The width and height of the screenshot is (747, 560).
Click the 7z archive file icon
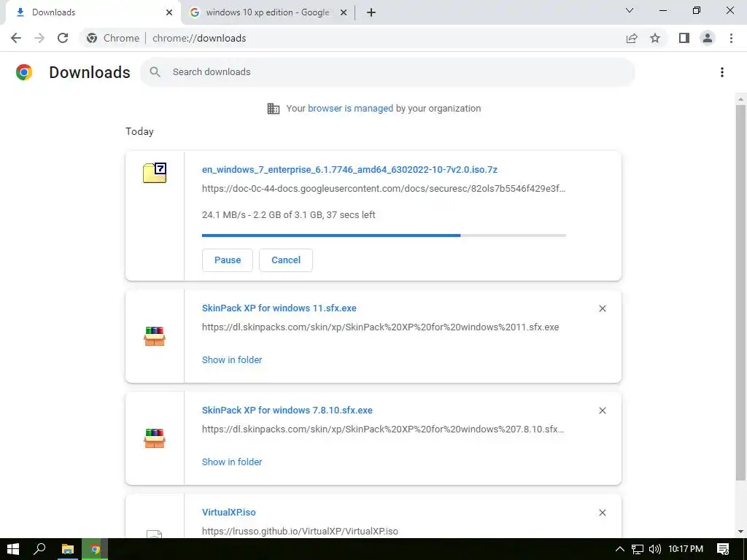click(x=155, y=172)
